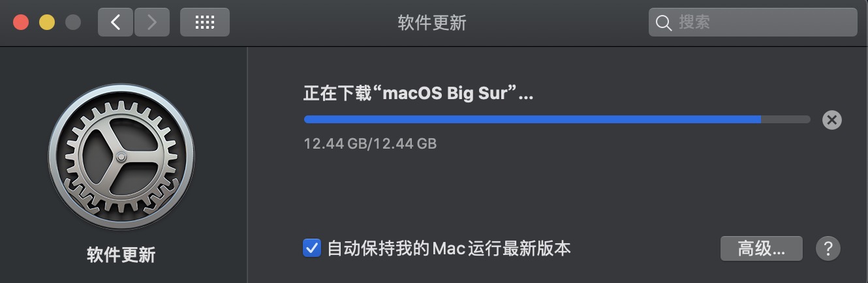Click the 12.44 GB/12.44 GB size text
The height and width of the screenshot is (283, 868).
click(x=370, y=143)
